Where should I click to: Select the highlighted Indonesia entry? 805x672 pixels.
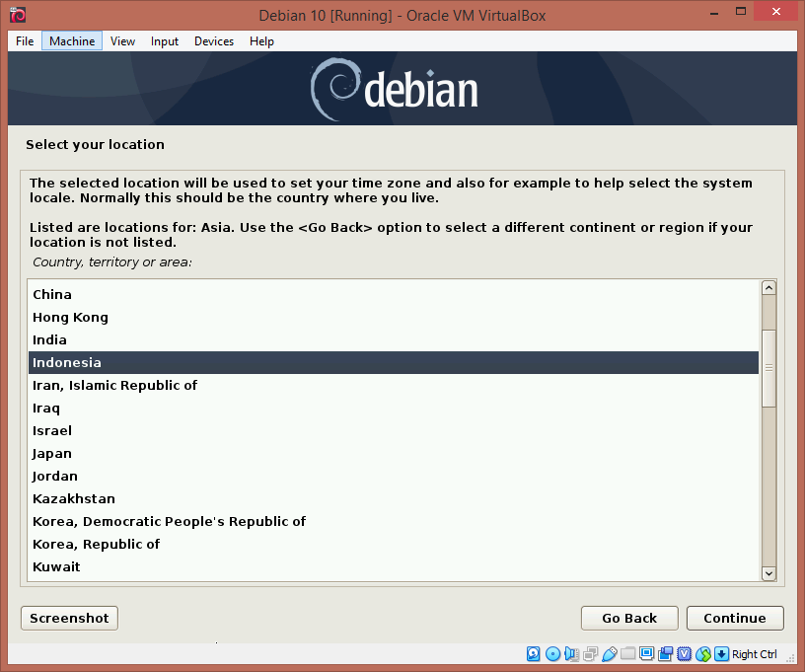click(394, 362)
